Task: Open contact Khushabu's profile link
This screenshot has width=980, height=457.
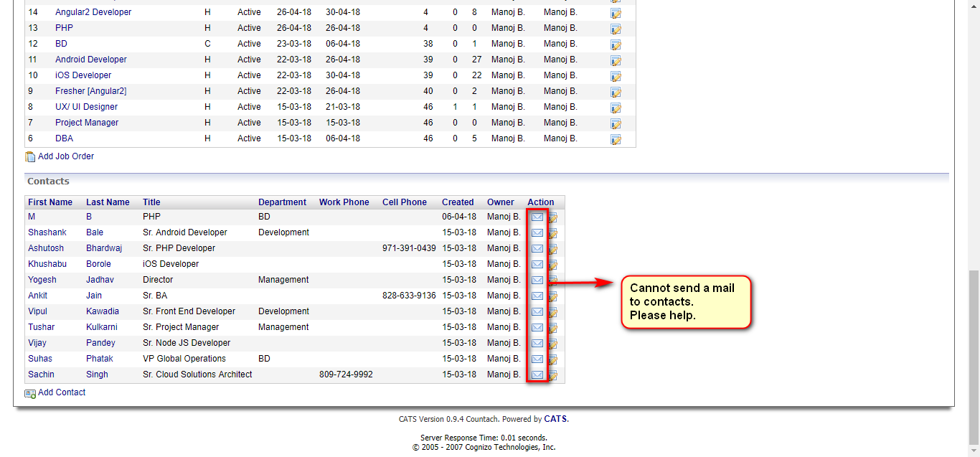Action: pos(47,264)
